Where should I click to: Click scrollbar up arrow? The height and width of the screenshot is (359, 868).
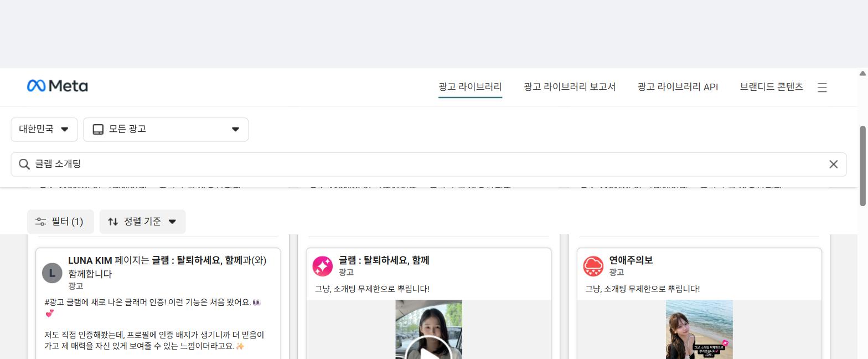click(862, 73)
